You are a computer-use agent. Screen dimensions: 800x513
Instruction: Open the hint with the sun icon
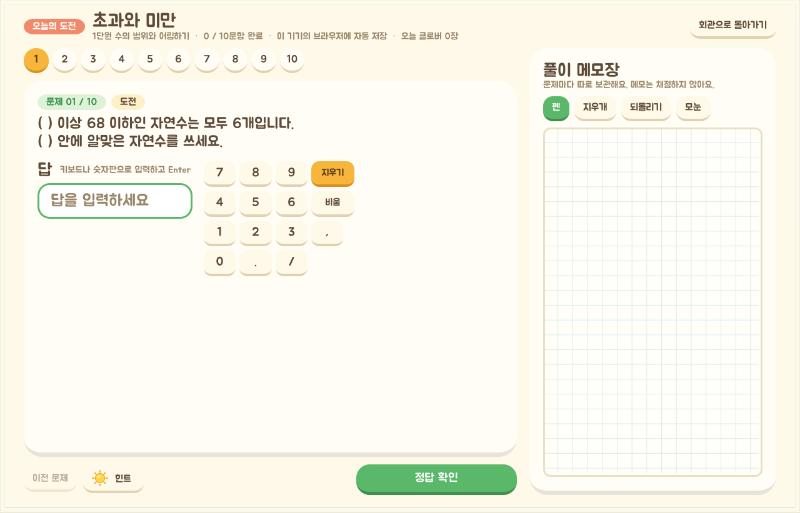113,478
